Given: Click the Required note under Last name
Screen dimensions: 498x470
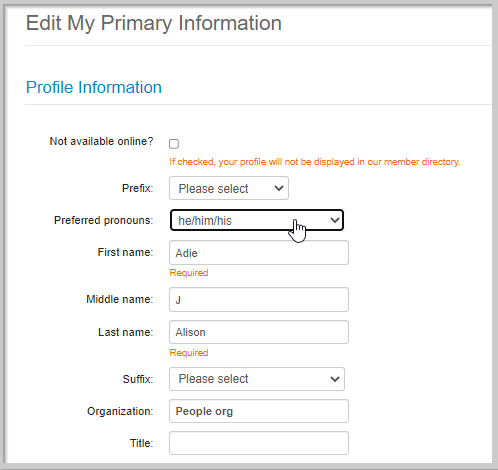Looking at the screenshot, I should point(189,353).
